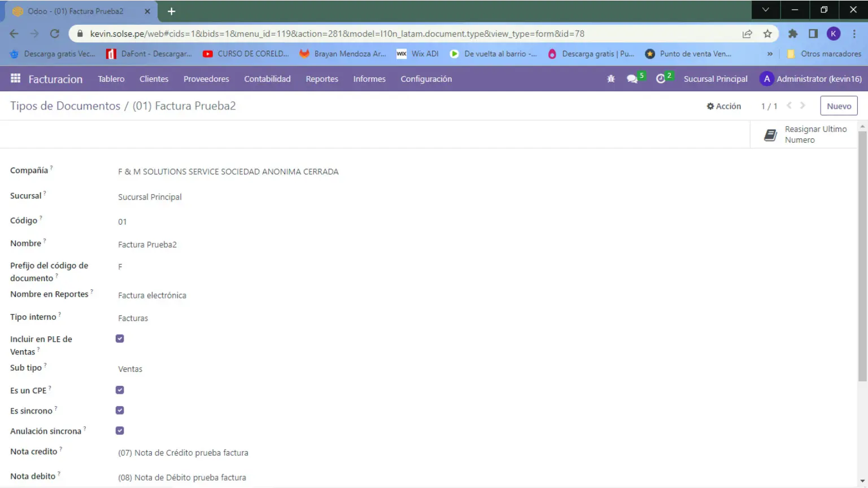Open the debug bug icon menu

pos(610,79)
